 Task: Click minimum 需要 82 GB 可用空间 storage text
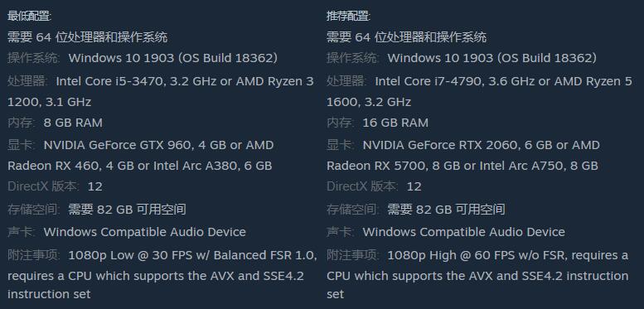[127, 210]
